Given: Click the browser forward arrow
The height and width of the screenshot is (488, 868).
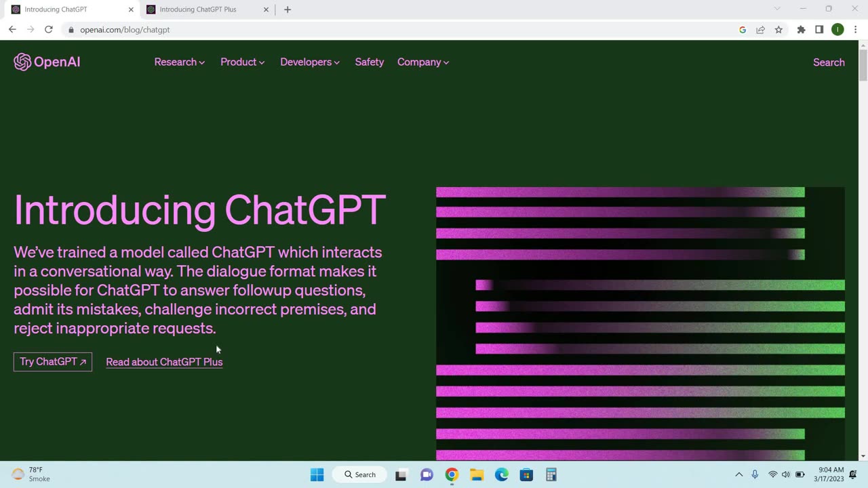Looking at the screenshot, I should tap(31, 30).
